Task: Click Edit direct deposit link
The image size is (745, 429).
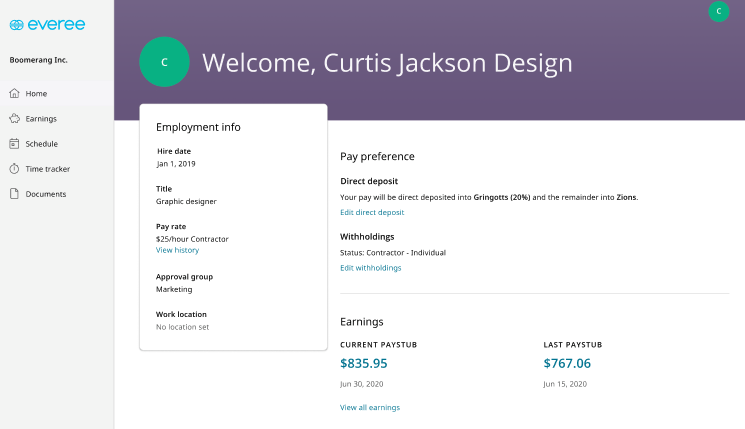Action: [x=372, y=212]
